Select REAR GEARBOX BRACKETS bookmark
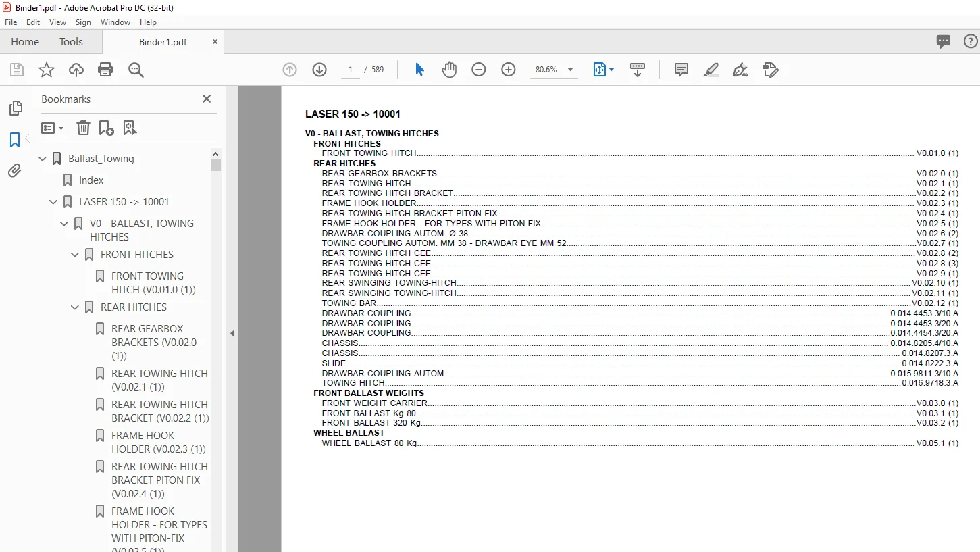Viewport: 980px width, 552px height. coord(154,342)
